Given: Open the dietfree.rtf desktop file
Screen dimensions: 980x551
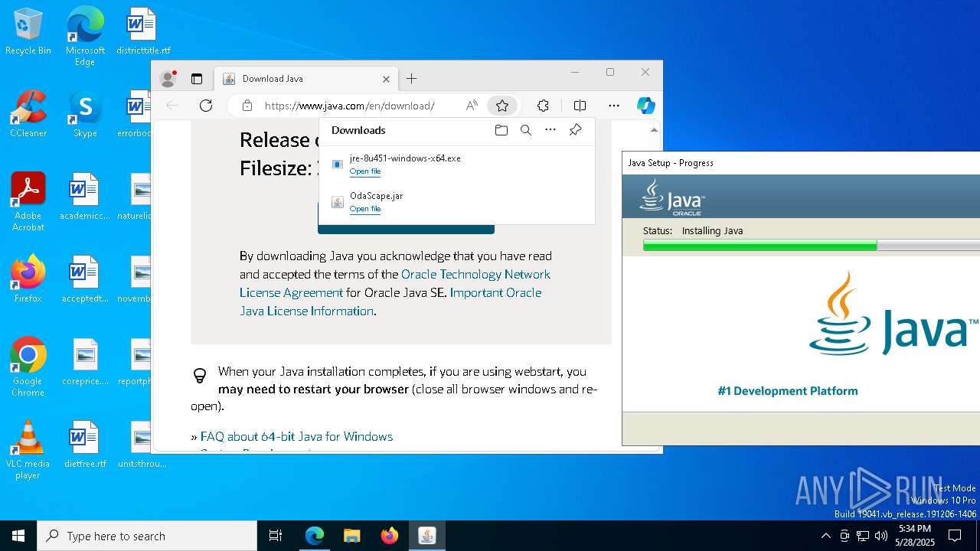Looking at the screenshot, I should point(85,445).
